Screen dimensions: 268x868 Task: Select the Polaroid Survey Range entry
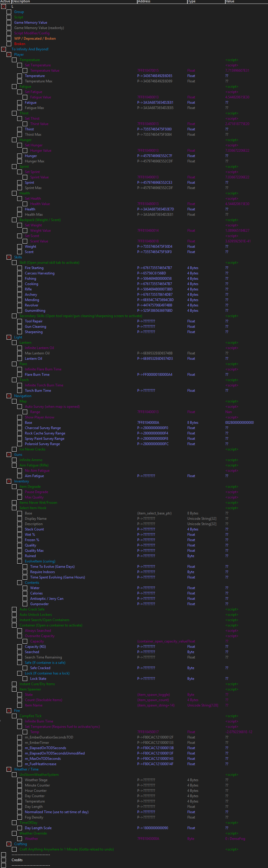click(x=42, y=444)
